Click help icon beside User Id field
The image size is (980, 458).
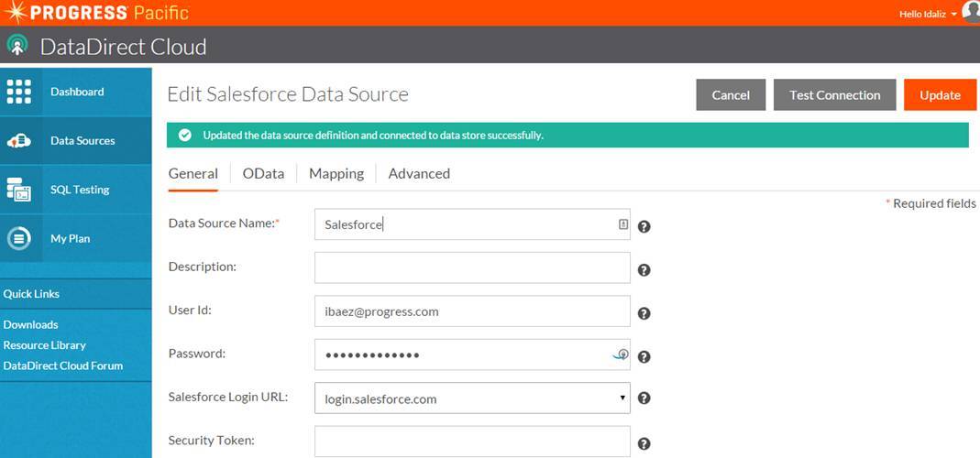click(644, 313)
